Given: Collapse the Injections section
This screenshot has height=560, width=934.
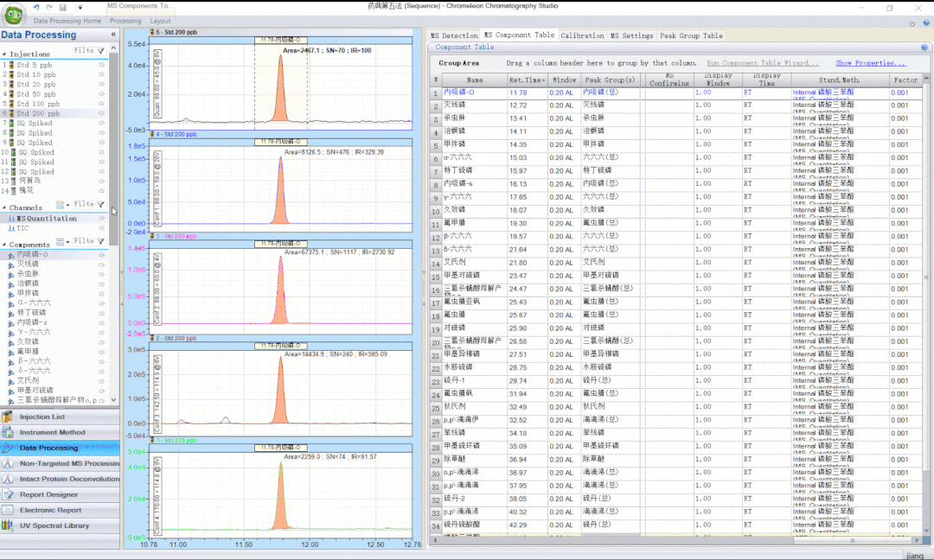Looking at the screenshot, I should (x=4, y=54).
